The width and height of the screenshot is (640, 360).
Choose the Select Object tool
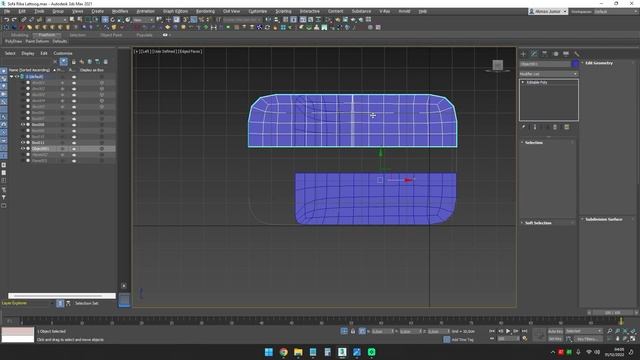(72, 19)
